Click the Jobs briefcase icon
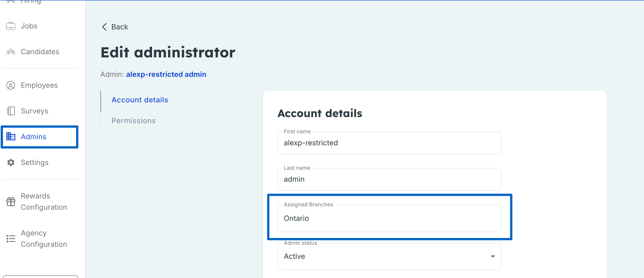 click(11, 26)
